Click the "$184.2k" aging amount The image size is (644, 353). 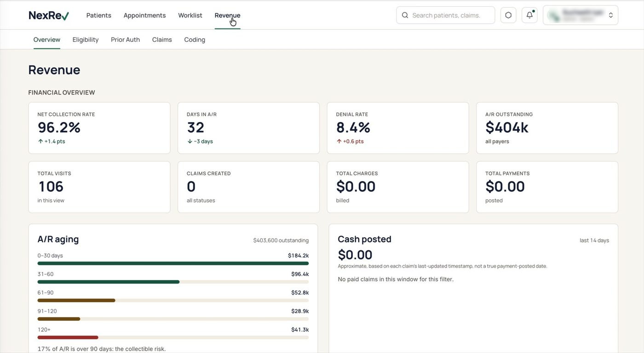[299, 255]
